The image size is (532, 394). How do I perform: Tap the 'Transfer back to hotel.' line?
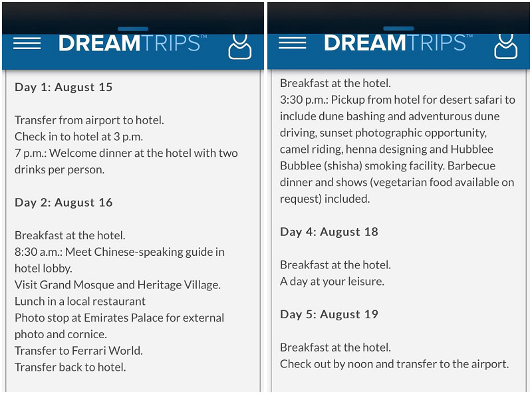(70, 367)
